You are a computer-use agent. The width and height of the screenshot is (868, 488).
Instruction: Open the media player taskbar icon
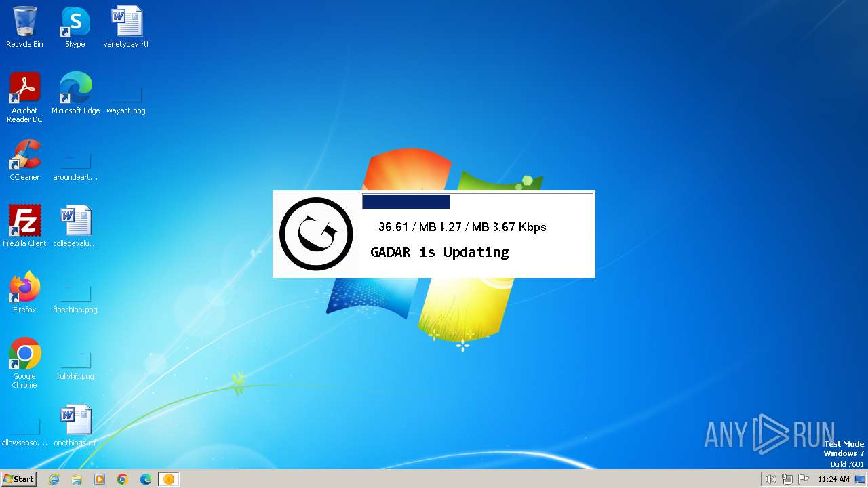pos(100,479)
